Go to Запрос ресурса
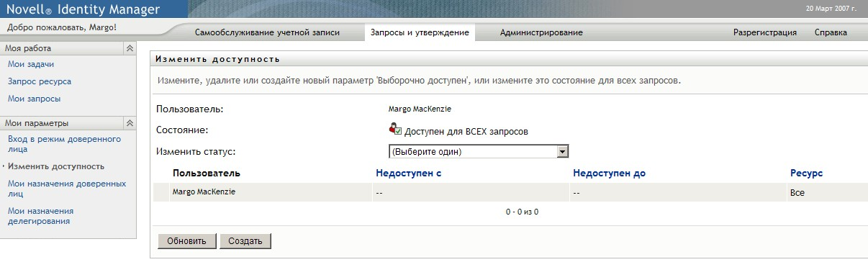Viewport: 868px width, 275px height. [40, 81]
